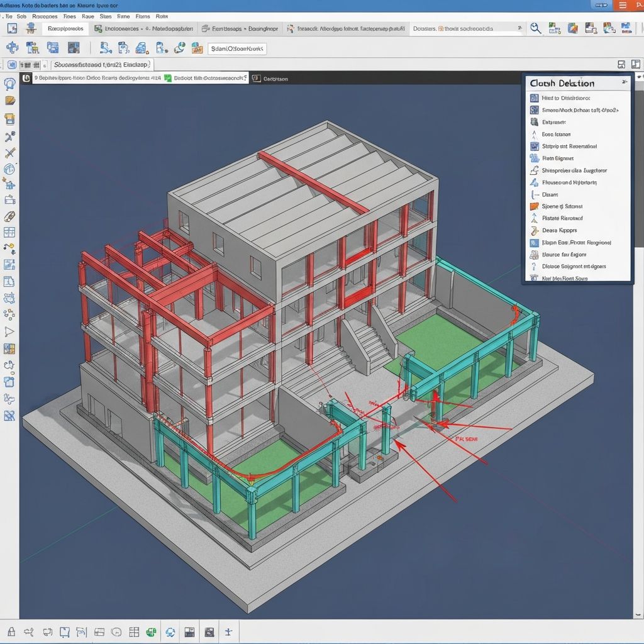Expand the Sdarn dropdown box in second toolbar
The width and height of the screenshot is (644, 644).
tap(237, 48)
